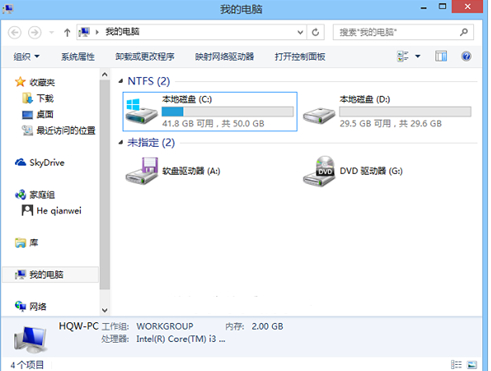Image resolution: width=491 pixels, height=371 pixels.
Task: Refresh the current folder view
Action: pos(315,33)
